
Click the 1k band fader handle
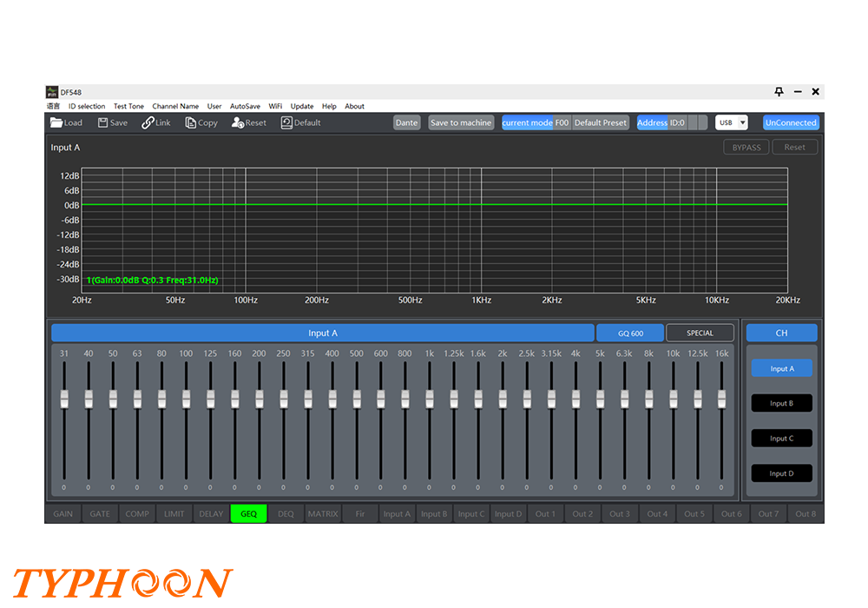pyautogui.click(x=429, y=399)
